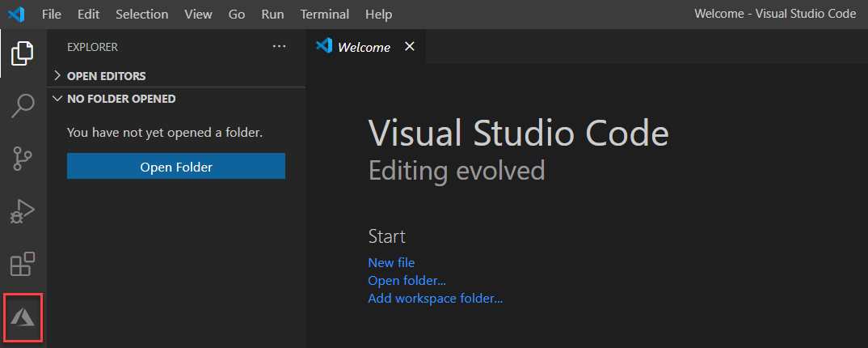Open the Terminal menu

[x=325, y=15]
